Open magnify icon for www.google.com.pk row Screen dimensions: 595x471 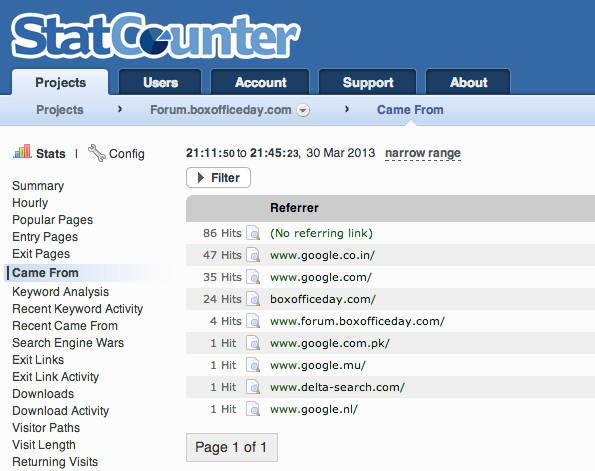point(253,343)
